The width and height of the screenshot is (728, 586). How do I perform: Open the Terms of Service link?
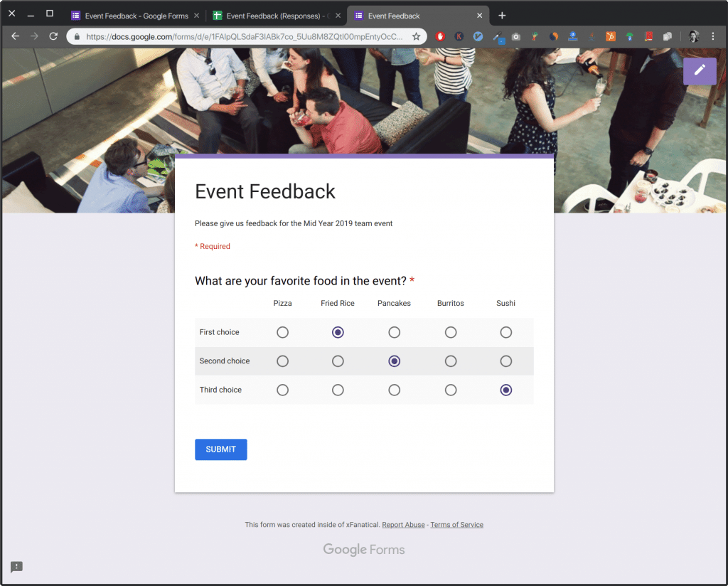point(456,524)
